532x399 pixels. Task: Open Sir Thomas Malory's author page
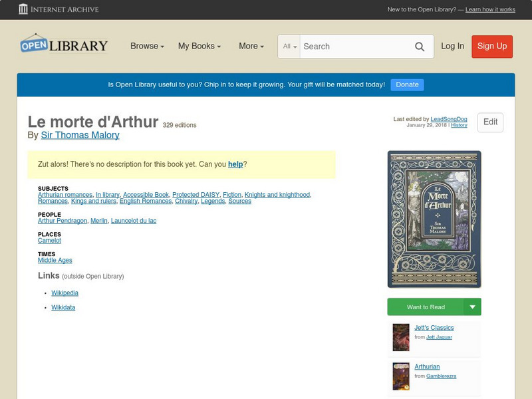click(80, 134)
